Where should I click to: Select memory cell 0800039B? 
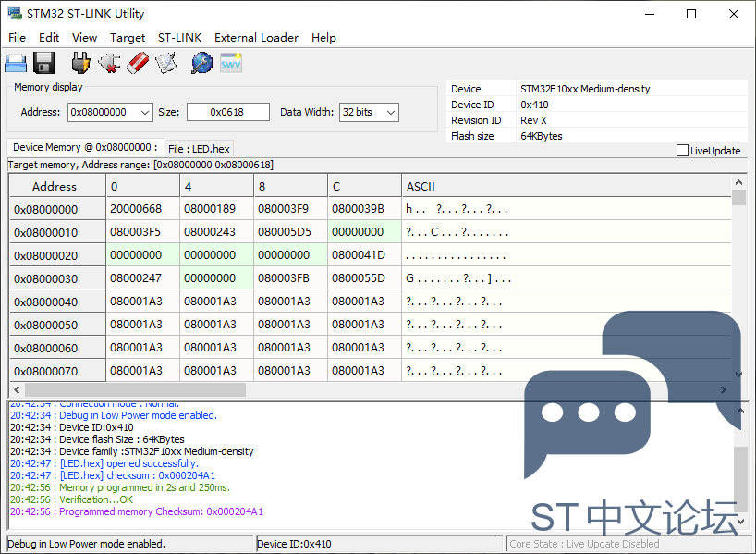(364, 209)
